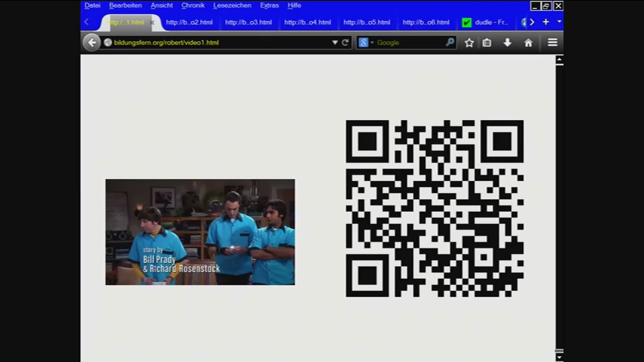
Task: Click the scrollbar down arrow
Action: tap(559, 358)
